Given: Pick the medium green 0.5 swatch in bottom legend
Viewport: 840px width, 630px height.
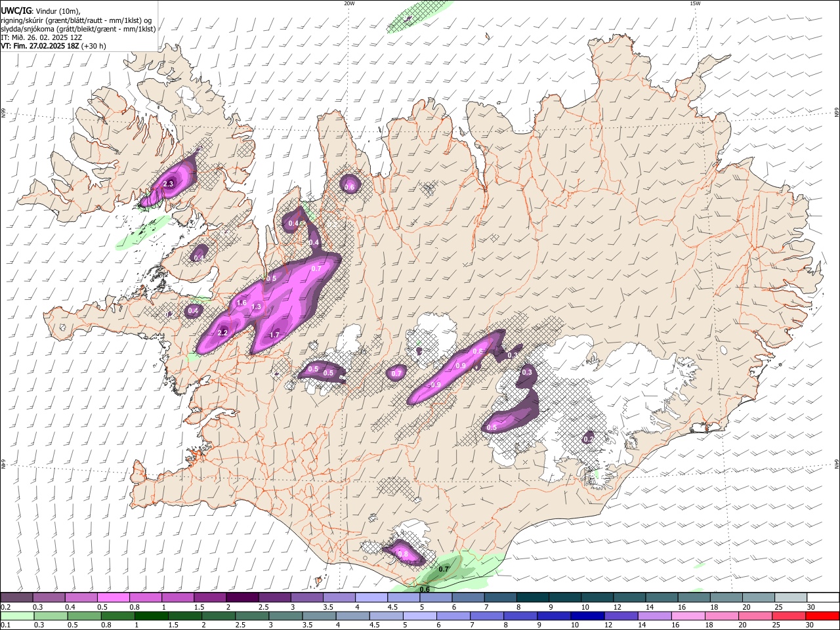Looking at the screenshot, I should (x=85, y=616).
